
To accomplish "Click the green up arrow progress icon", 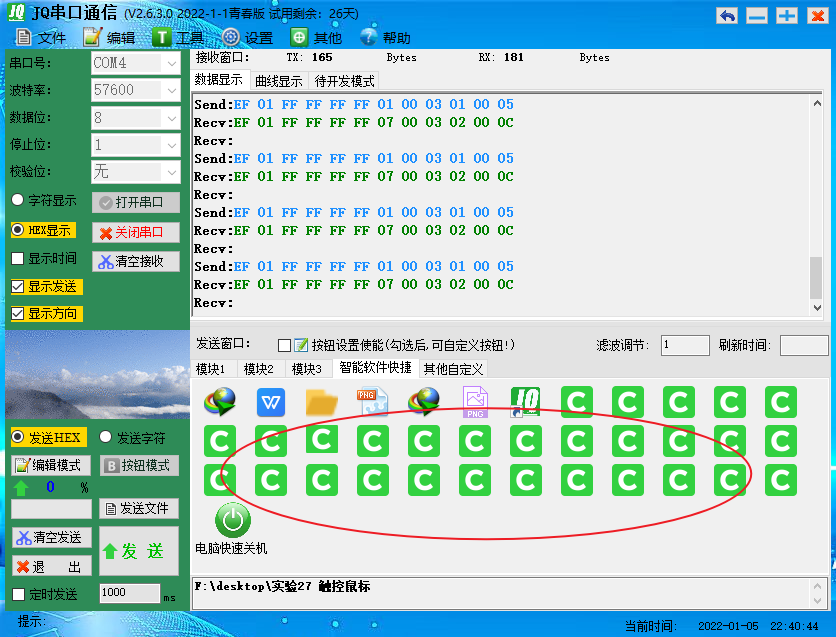I will click(x=21, y=487).
